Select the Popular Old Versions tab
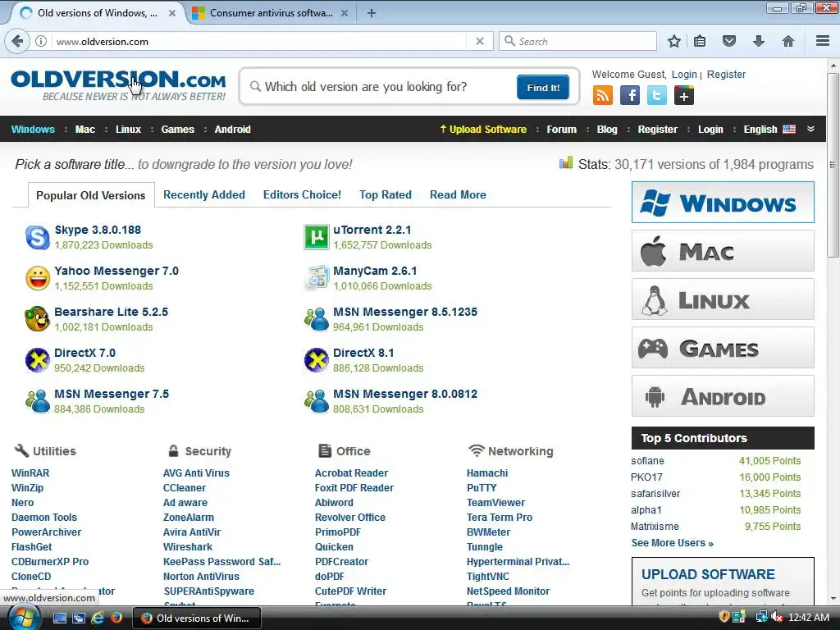Viewport: 840px width, 630px height. [x=90, y=195]
